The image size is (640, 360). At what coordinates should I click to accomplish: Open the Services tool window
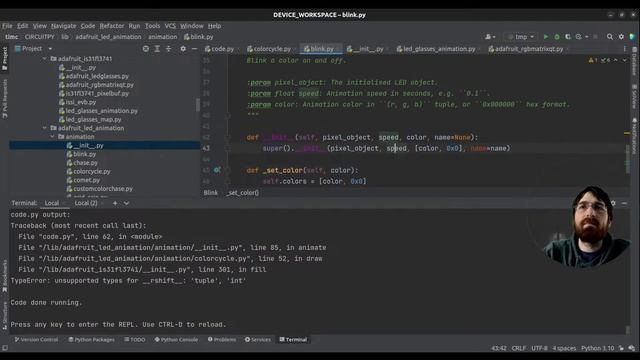[x=258, y=340]
